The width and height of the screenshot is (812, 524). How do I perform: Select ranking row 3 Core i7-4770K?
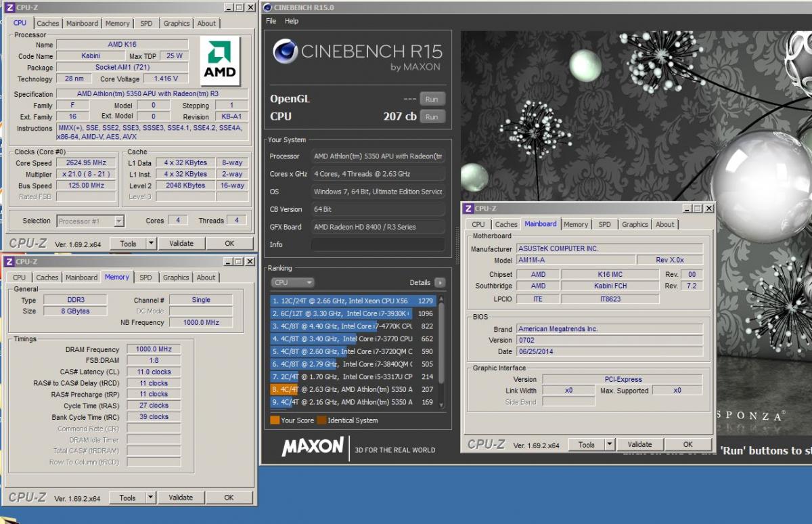(353, 326)
